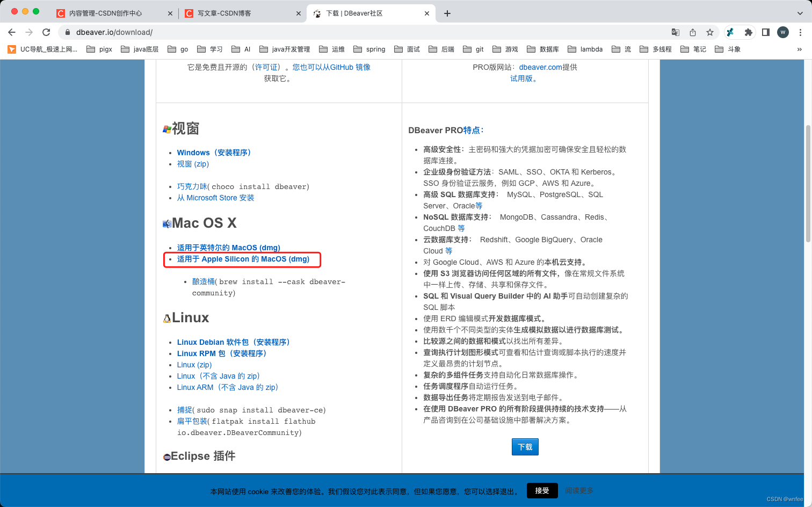Open the Extensions puzzle icon
Viewport: 812px width, 507px height.
[749, 32]
